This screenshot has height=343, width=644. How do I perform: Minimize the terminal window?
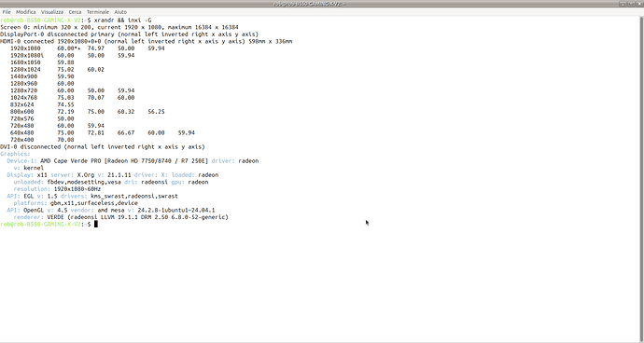click(x=623, y=4)
